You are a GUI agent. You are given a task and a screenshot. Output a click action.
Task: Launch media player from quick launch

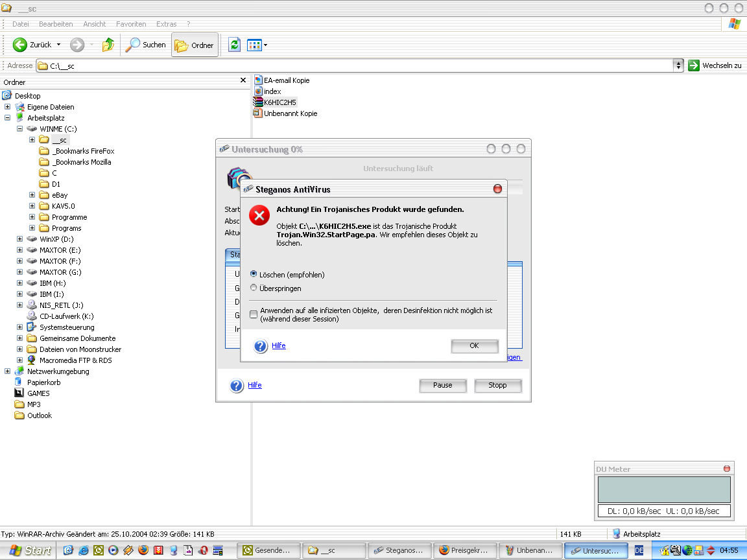point(113,550)
